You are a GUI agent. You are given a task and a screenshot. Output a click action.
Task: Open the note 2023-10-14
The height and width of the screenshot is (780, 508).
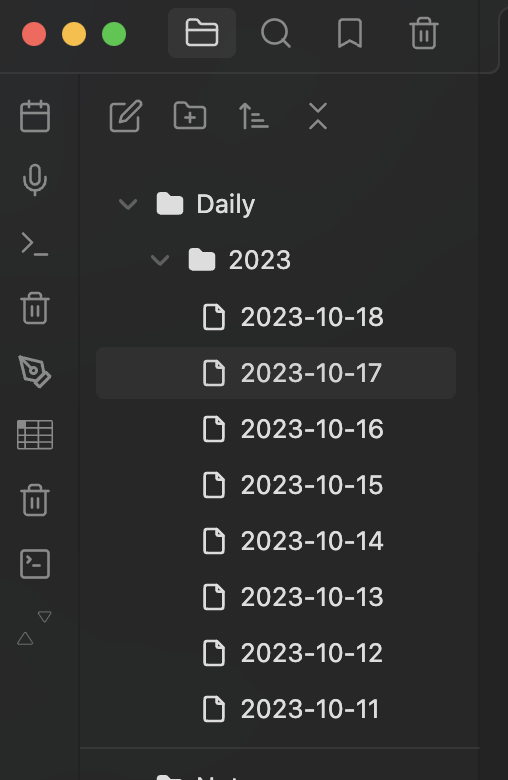[276, 541]
